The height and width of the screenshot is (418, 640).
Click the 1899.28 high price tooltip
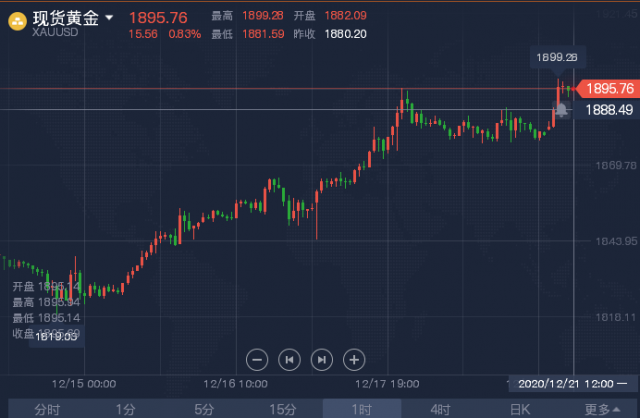tap(557, 57)
